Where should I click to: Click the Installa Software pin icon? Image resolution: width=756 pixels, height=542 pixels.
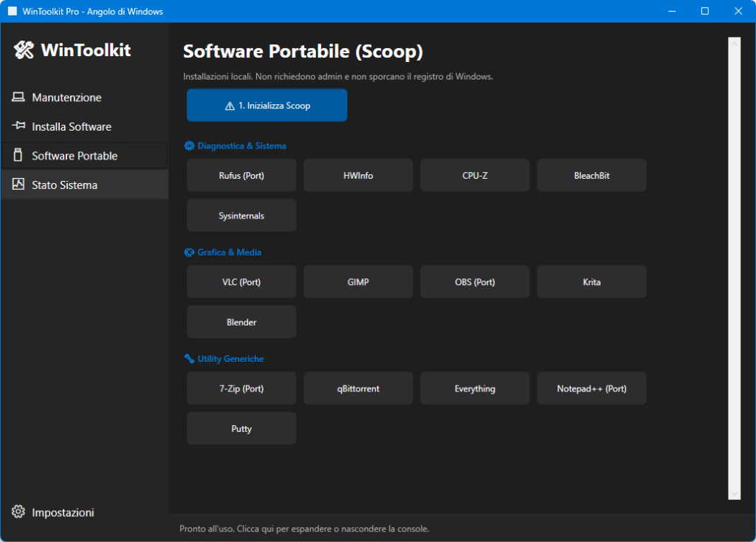18,126
